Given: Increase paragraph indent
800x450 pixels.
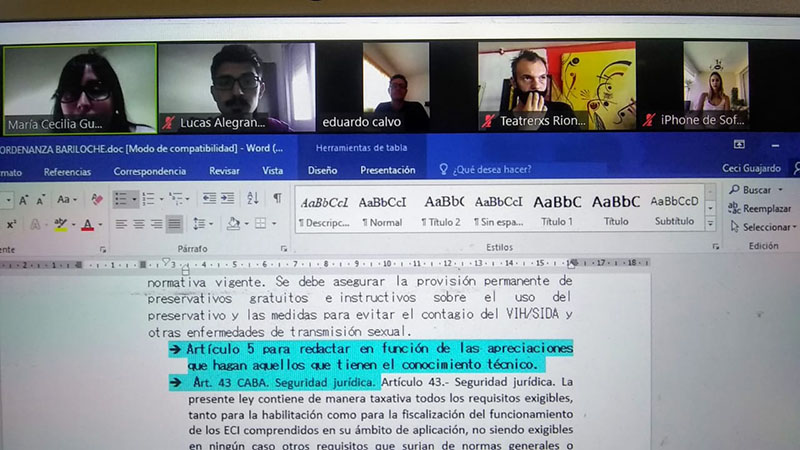Looking at the screenshot, I should [x=228, y=198].
